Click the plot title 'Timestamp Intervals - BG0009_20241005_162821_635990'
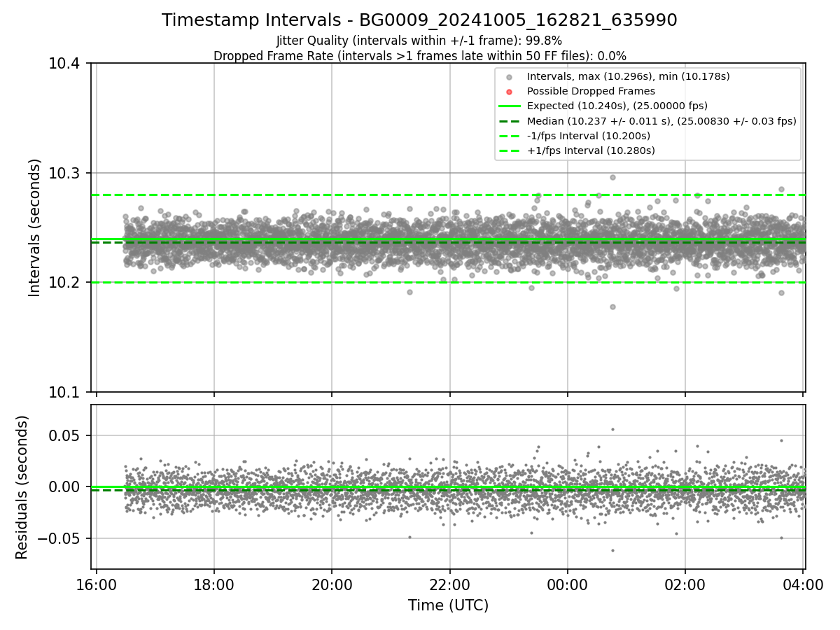The image size is (840, 630). point(419,20)
